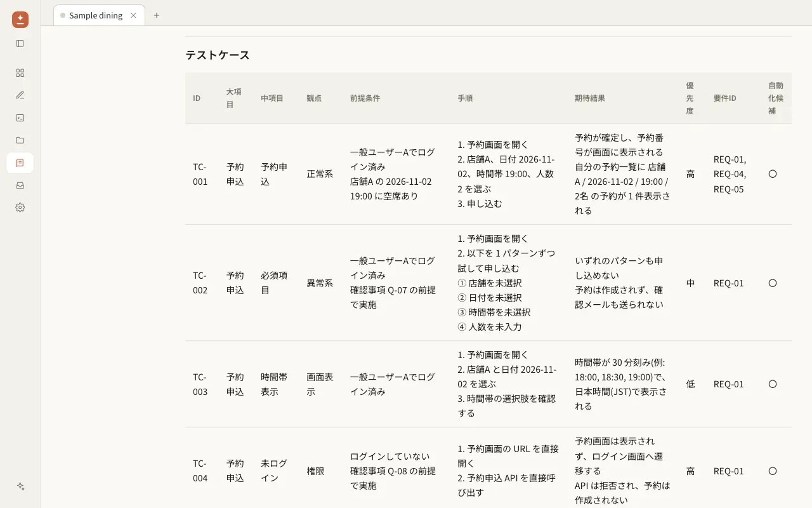This screenshot has height=508, width=812.
Task: Open the pencil edit icon
Action: pyautogui.click(x=20, y=95)
